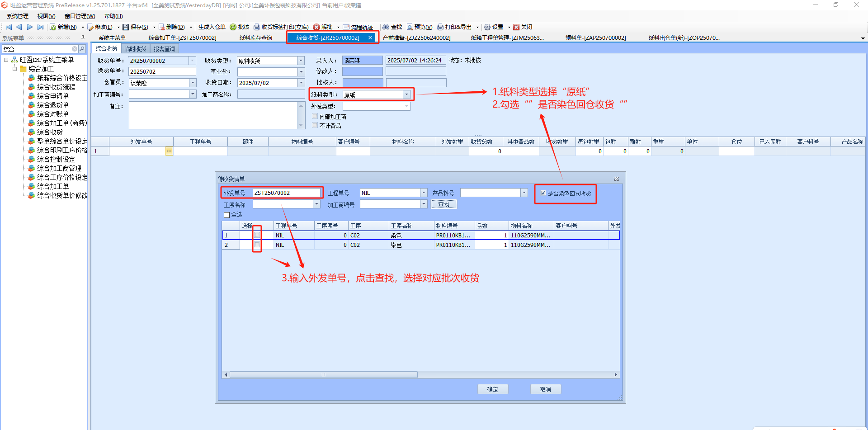The height and width of the screenshot is (430, 868).
Task: Open the 收货日期 date dropdown
Action: pos(301,83)
